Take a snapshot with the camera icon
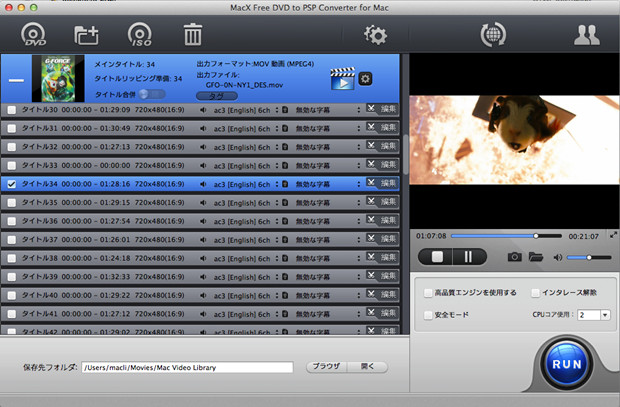 [x=514, y=257]
